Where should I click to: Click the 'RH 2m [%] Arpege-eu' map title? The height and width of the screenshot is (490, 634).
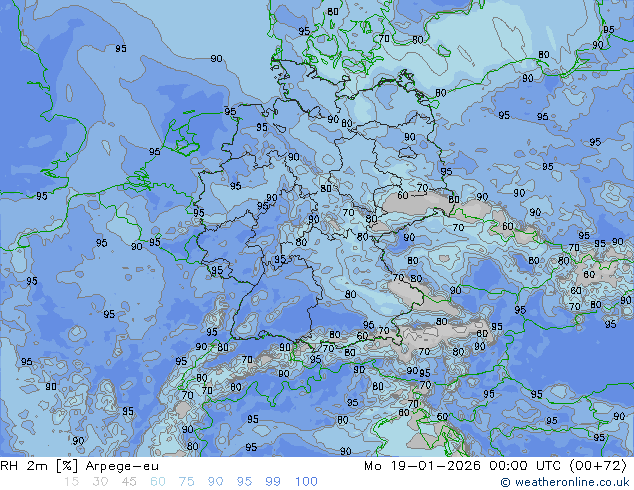pos(79,466)
